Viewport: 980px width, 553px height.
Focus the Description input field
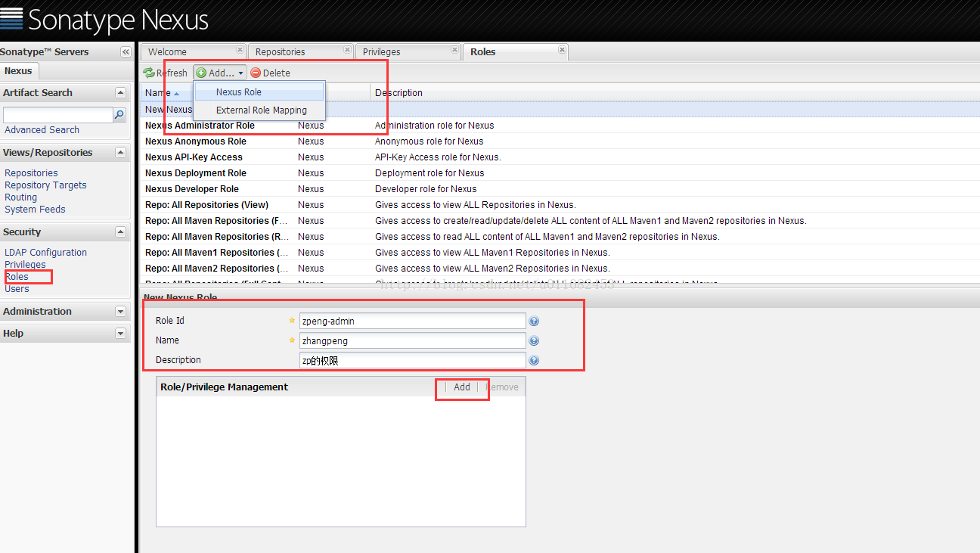pos(412,361)
